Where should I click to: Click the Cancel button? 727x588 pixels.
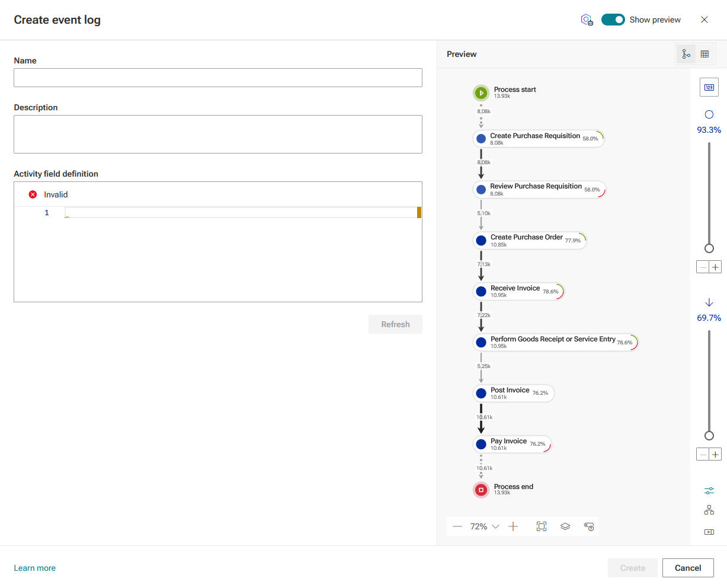coord(688,568)
